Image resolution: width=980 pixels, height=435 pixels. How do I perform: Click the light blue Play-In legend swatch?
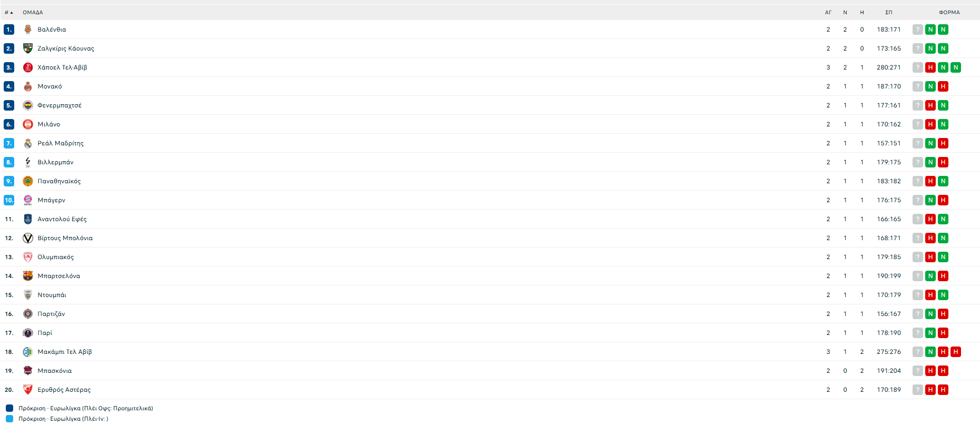pos(9,419)
